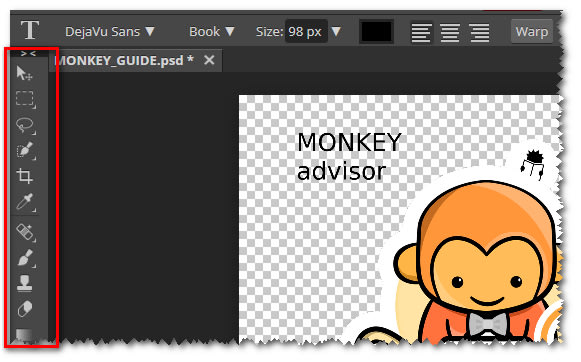Choose the Gradient tool in the toolbar
The image size is (581, 362).
pyautogui.click(x=24, y=335)
